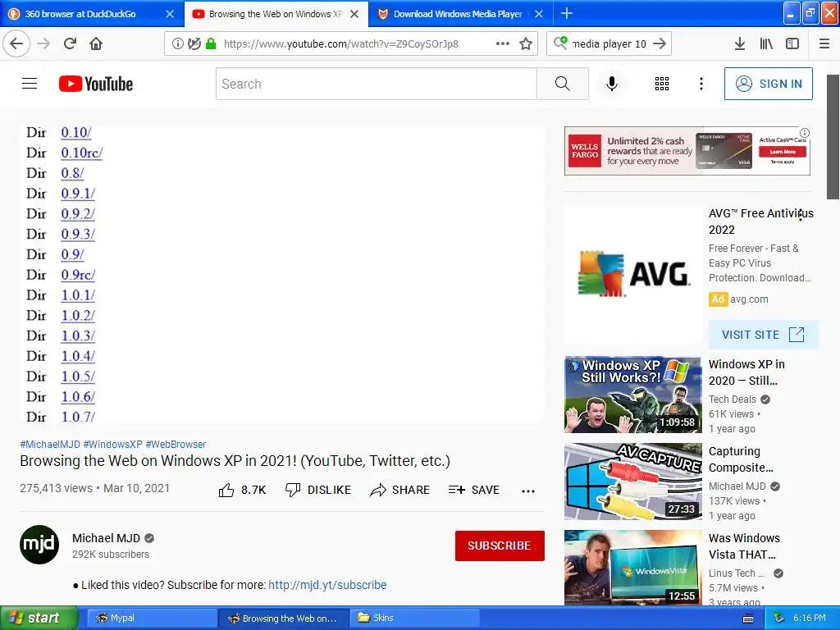The width and height of the screenshot is (840, 630).
Task: Close the Download Windows Media Player tab
Action: pos(539,14)
